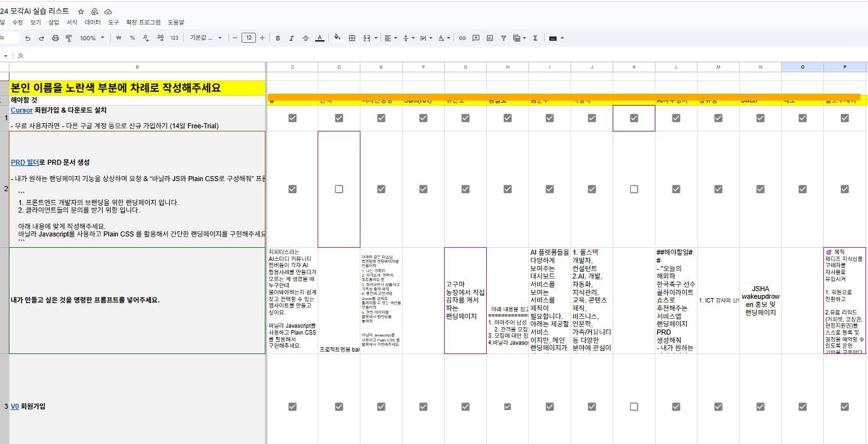
Task: Select the column O header
Action: 803,67
